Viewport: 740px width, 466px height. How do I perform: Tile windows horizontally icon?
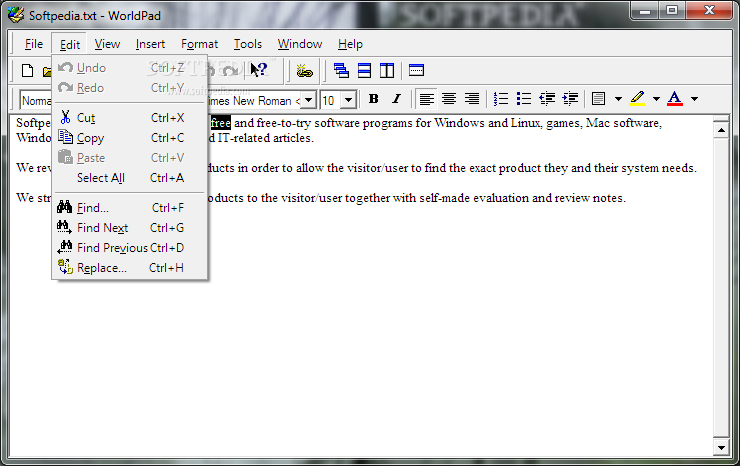pyautogui.click(x=364, y=71)
